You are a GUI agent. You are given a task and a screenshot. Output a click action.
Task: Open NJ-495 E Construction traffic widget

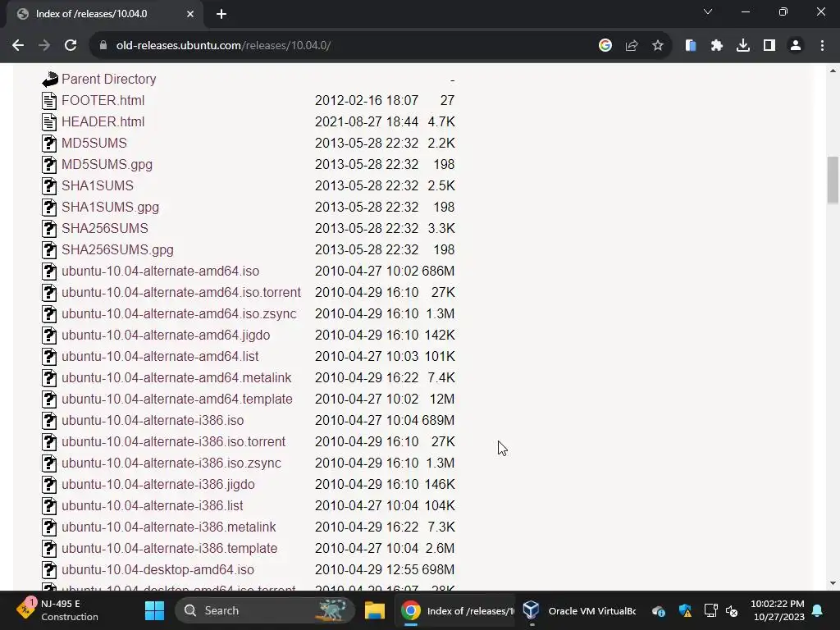click(57, 609)
